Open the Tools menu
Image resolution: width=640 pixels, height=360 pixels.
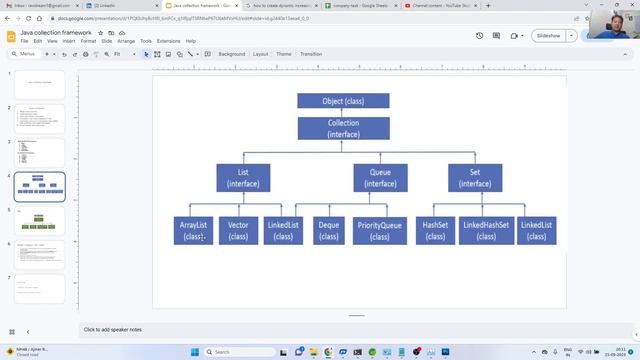[146, 41]
